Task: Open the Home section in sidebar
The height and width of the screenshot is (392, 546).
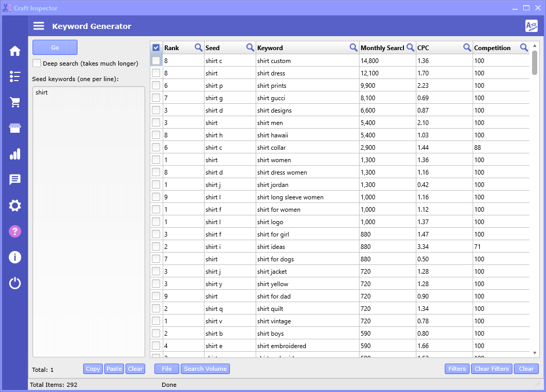Action: coord(14,51)
